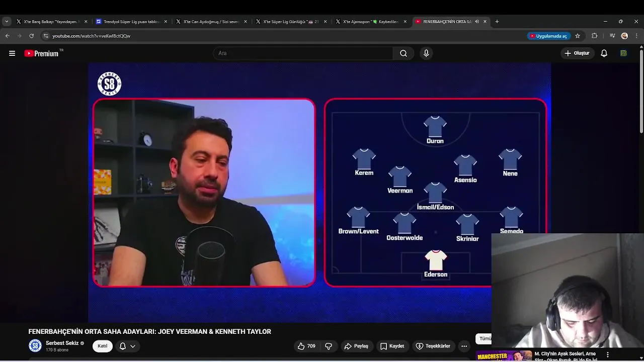Open the Manchester City suggested video thumbnail

tap(504, 356)
